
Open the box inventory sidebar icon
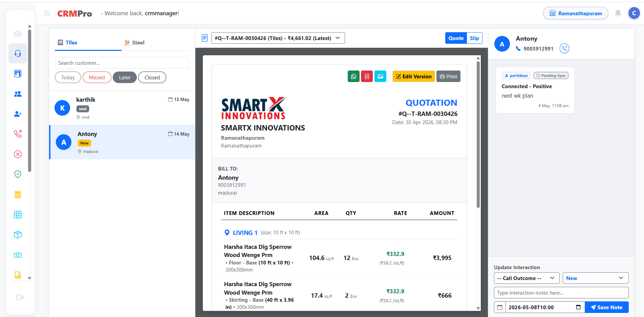[18, 235]
